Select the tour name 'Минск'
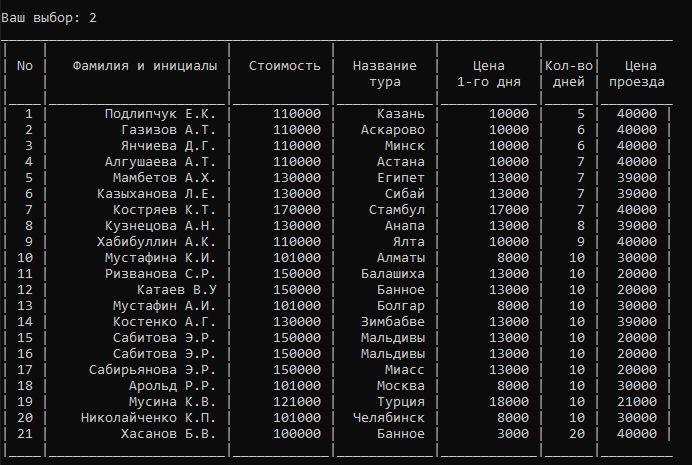This screenshot has width=692, height=465. 405,146
